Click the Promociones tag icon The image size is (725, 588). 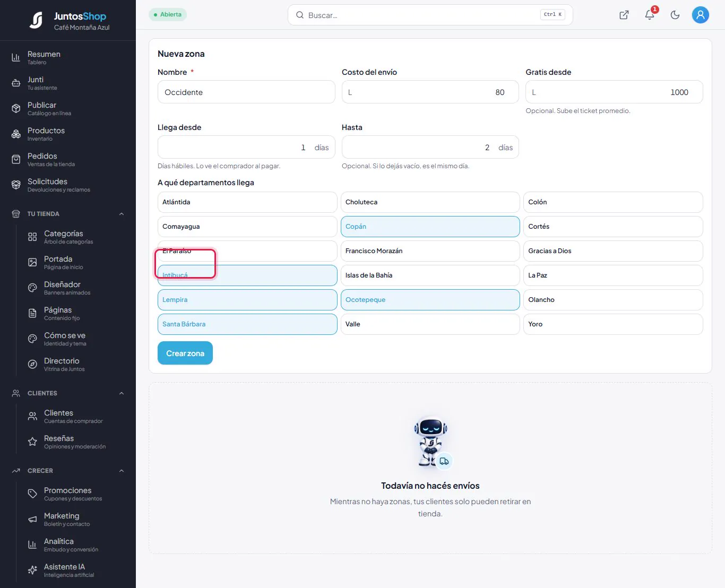click(x=32, y=494)
